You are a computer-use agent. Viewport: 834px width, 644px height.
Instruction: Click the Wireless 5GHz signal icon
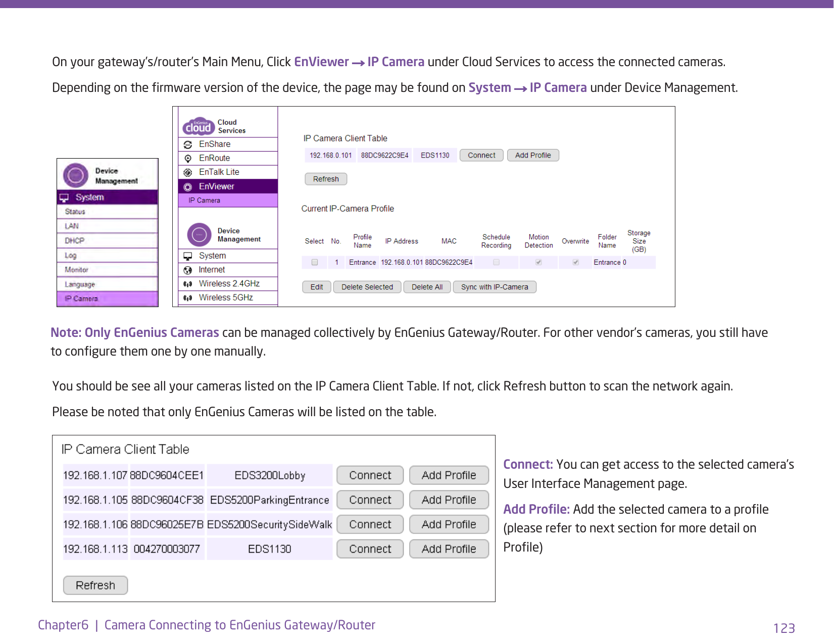coord(188,298)
